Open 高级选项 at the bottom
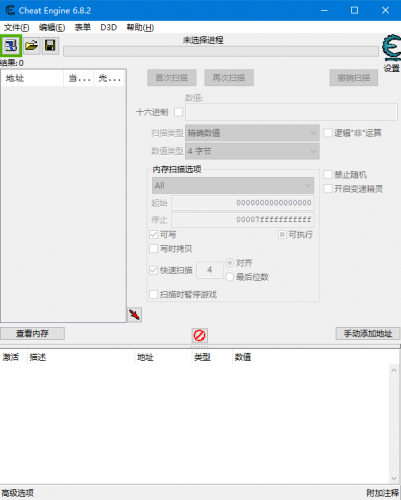 [17, 493]
